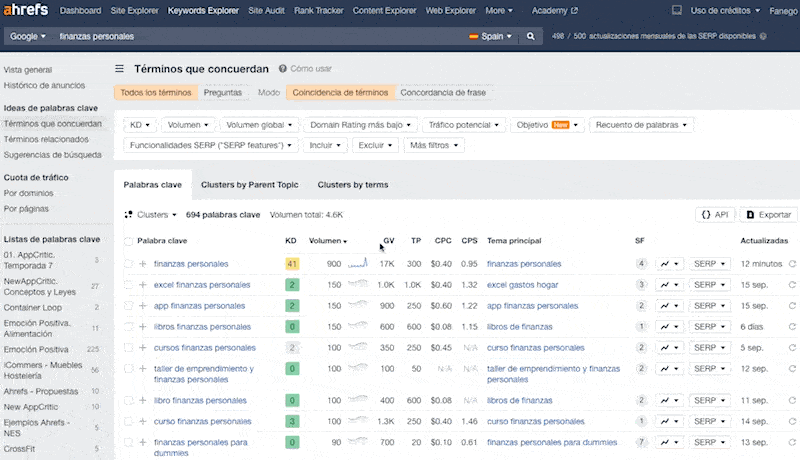Open the Volumen filter dropdown
800x460 pixels.
(x=188, y=125)
